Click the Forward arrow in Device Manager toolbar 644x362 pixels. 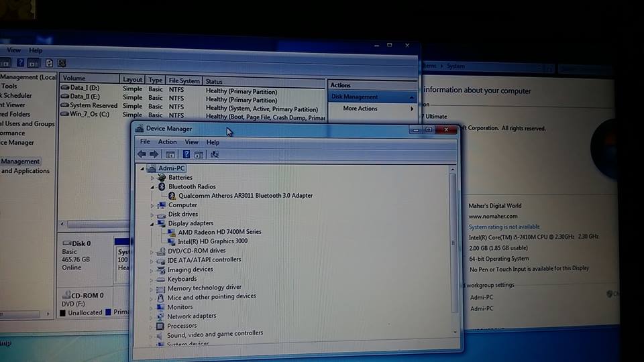pyautogui.click(x=154, y=154)
